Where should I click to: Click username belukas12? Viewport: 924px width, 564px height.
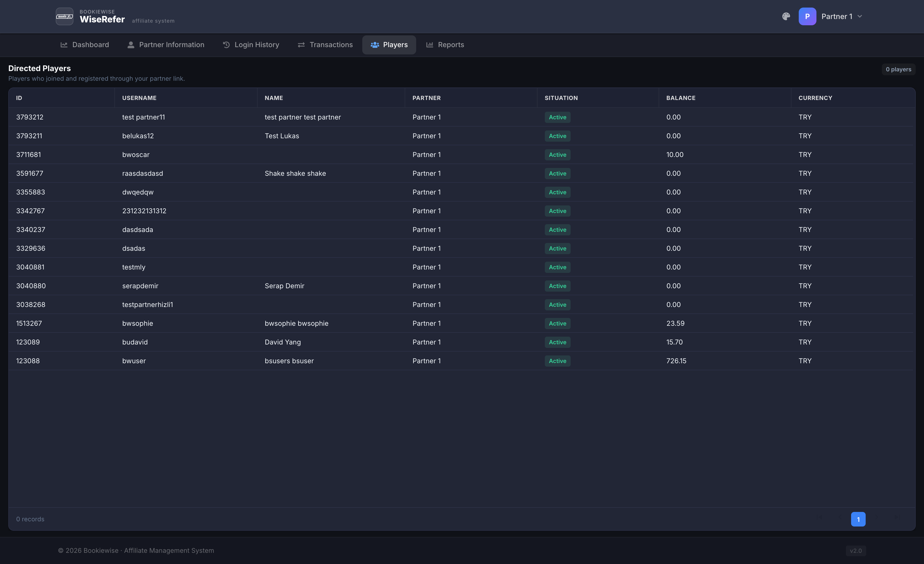click(x=138, y=136)
